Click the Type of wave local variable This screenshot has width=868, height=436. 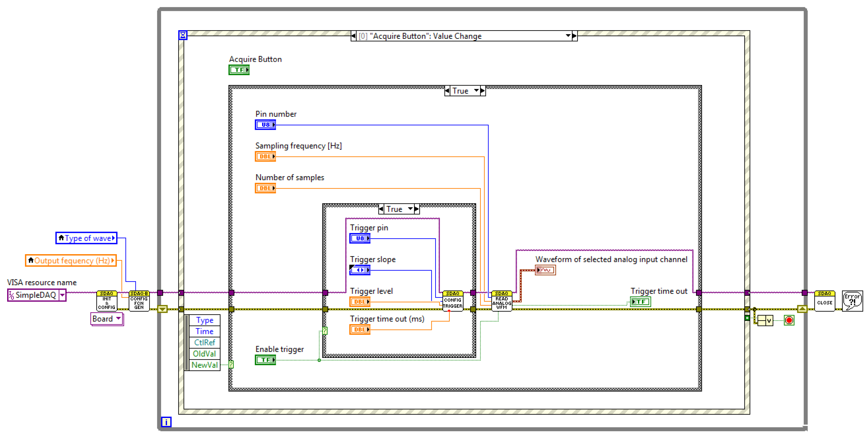[86, 238]
